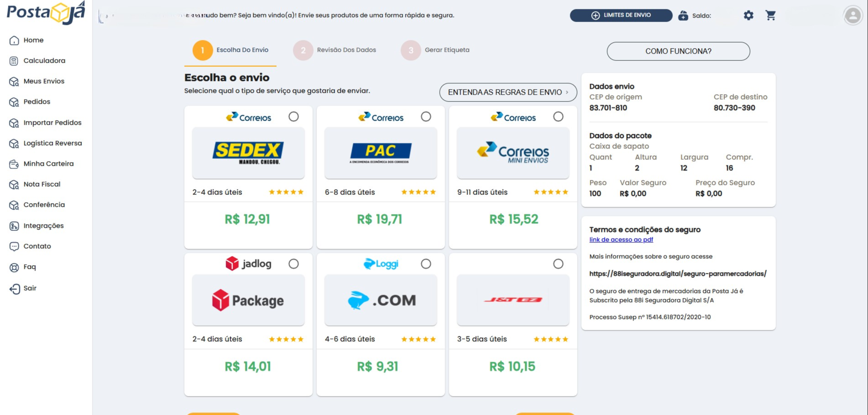Click the Saldo money bag icon
The width and height of the screenshot is (868, 415).
click(683, 16)
